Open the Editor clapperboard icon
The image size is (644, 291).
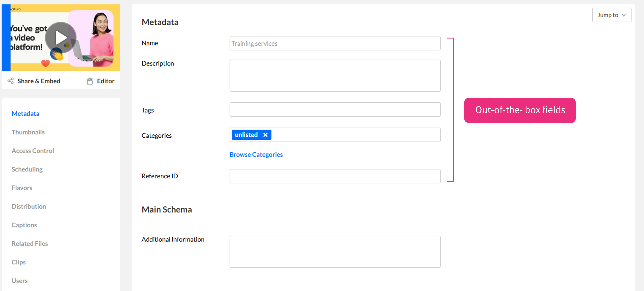(x=90, y=81)
